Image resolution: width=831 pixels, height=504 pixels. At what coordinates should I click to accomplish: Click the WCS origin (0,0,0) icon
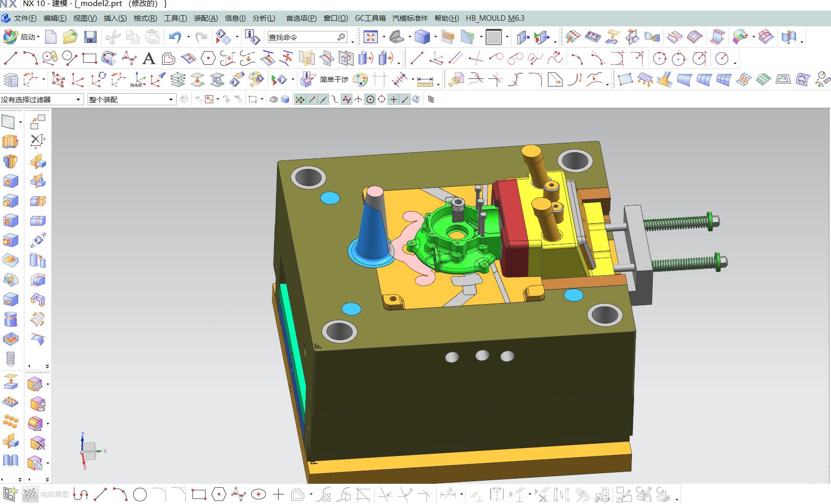click(137, 80)
